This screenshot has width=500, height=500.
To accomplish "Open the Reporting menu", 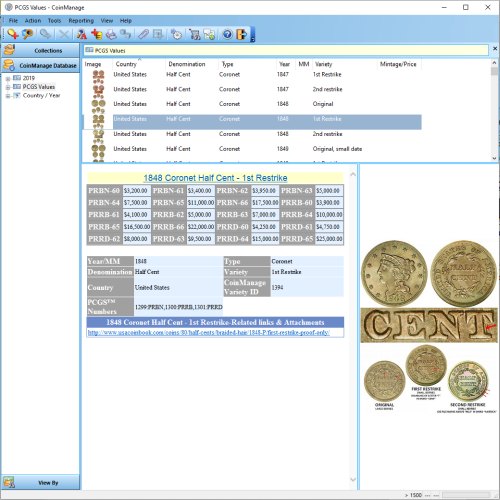I will [81, 21].
